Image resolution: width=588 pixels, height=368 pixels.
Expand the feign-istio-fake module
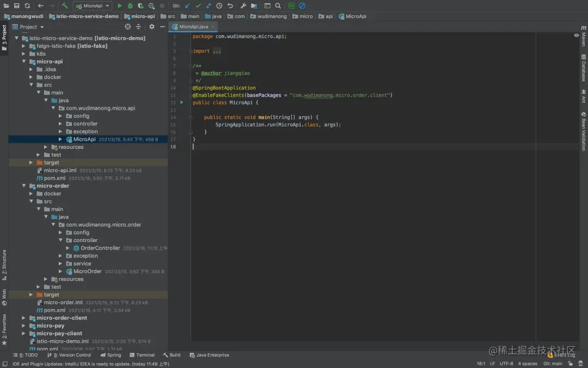pos(23,46)
